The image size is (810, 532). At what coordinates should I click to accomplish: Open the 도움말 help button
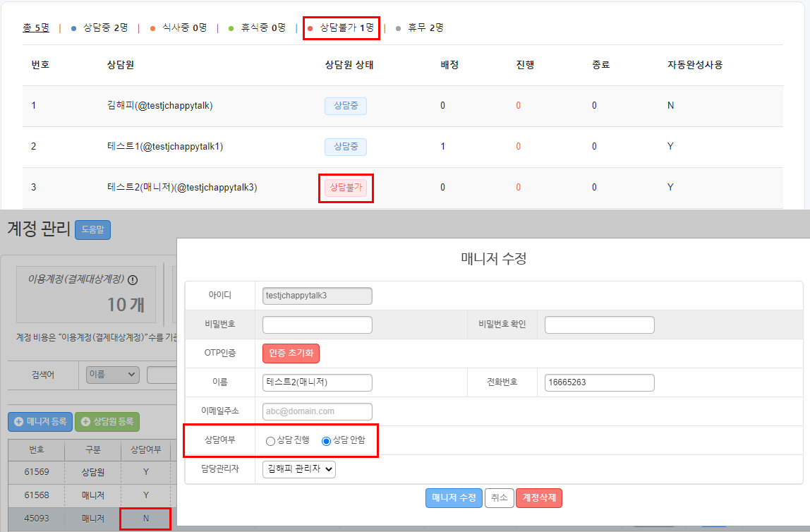pos(92,230)
